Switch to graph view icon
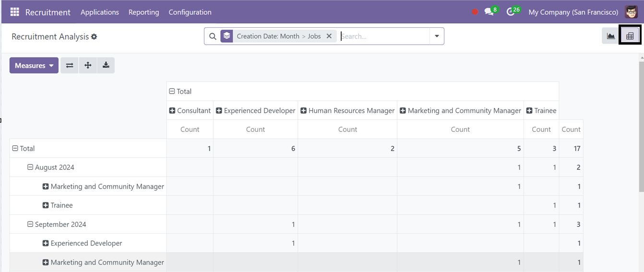Image resolution: width=644 pixels, height=272 pixels. pyautogui.click(x=611, y=36)
